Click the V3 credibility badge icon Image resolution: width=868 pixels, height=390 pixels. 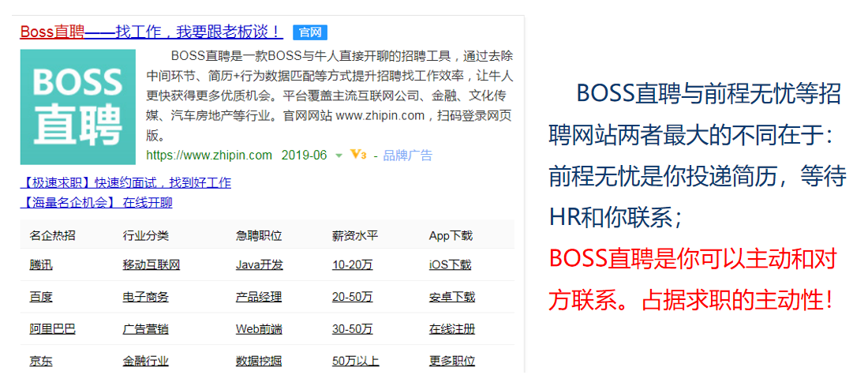pos(358,155)
